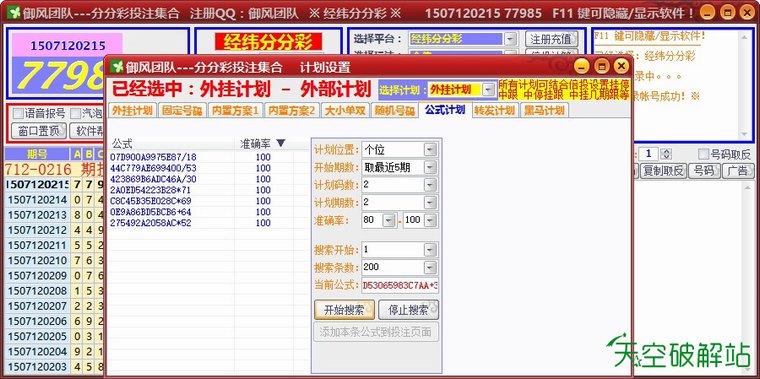Click the 停止搜索 button
Viewport: 760px width, 379px height.
coord(408,310)
